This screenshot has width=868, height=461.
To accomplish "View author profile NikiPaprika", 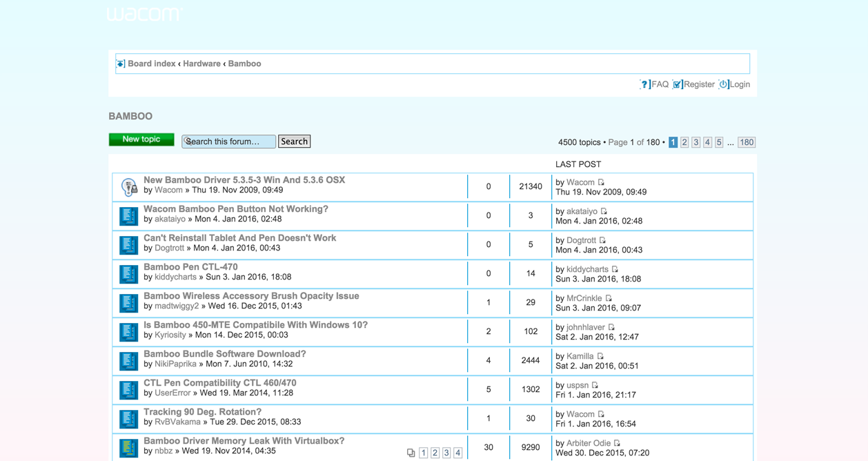I will tap(175, 364).
